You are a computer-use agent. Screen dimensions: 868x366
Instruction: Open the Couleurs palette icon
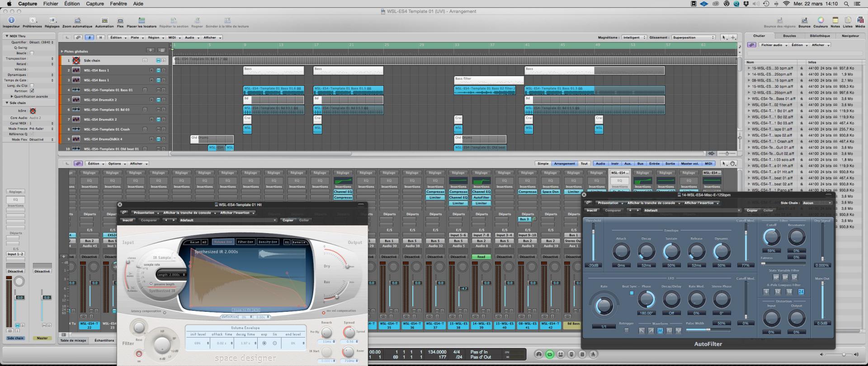tap(821, 20)
